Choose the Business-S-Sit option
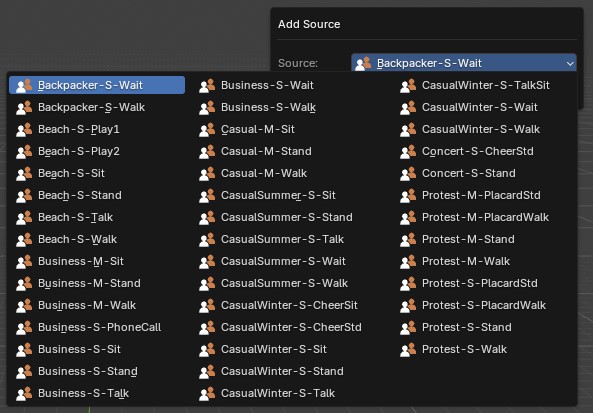Image resolution: width=593 pixels, height=413 pixels. coord(97,349)
